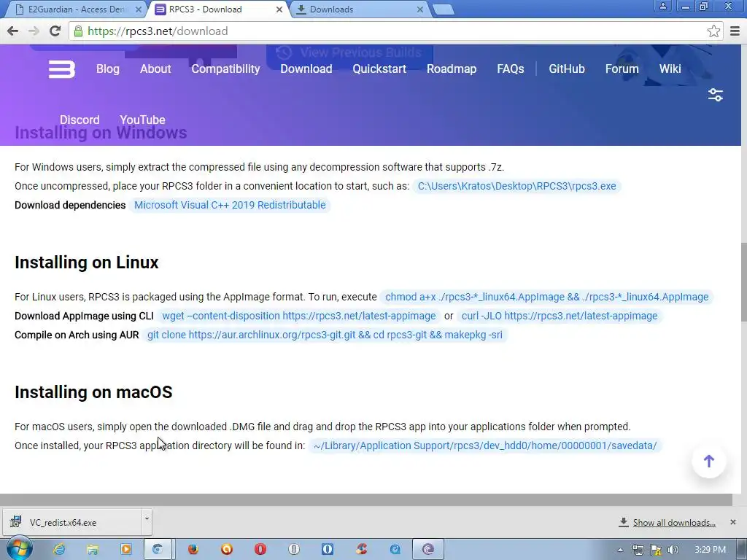Reload the page with the refresh icon
The image size is (747, 560).
tap(55, 31)
